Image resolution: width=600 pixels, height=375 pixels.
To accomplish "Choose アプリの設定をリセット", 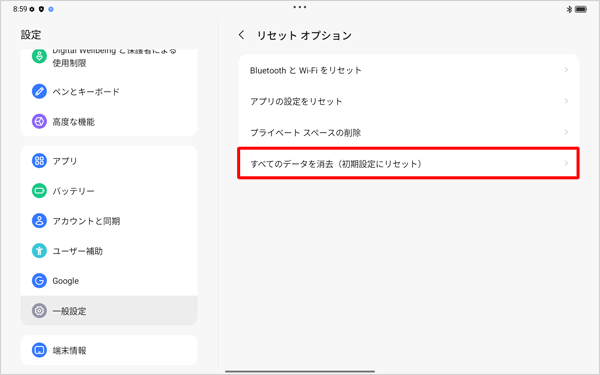I will 409,101.
